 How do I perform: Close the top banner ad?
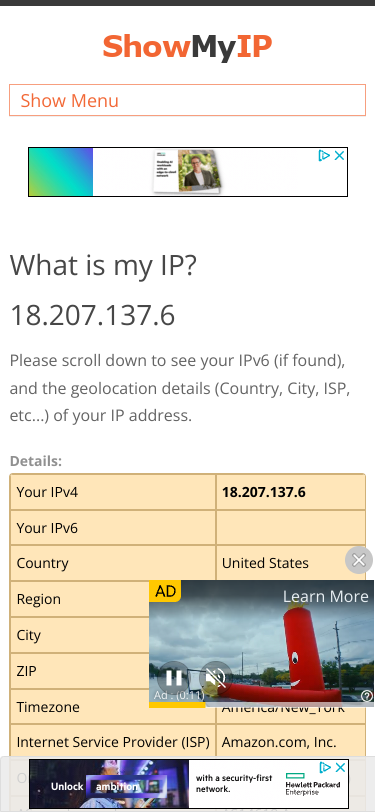pos(339,155)
